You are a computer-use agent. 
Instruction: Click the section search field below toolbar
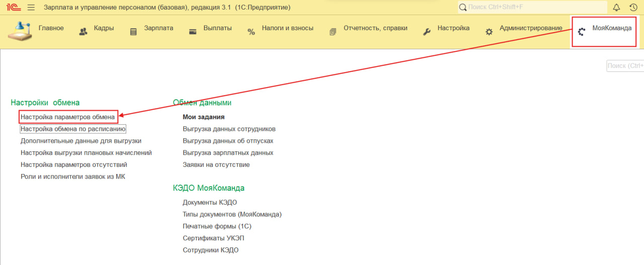pos(625,66)
